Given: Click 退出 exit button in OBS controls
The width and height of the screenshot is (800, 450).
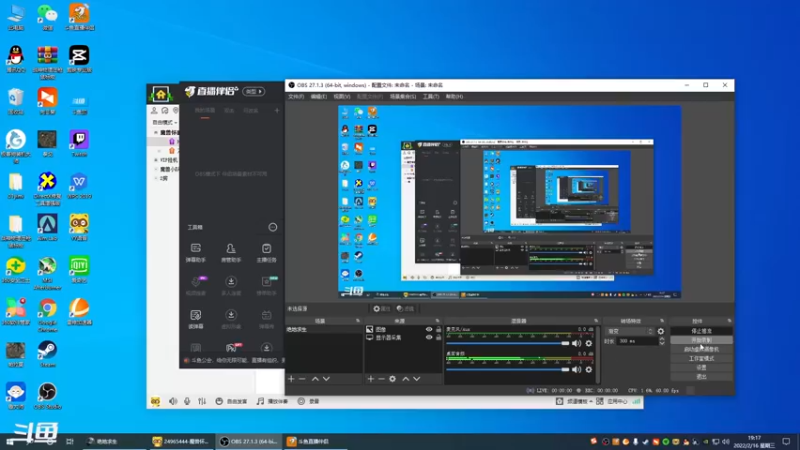Looking at the screenshot, I should pos(702,377).
